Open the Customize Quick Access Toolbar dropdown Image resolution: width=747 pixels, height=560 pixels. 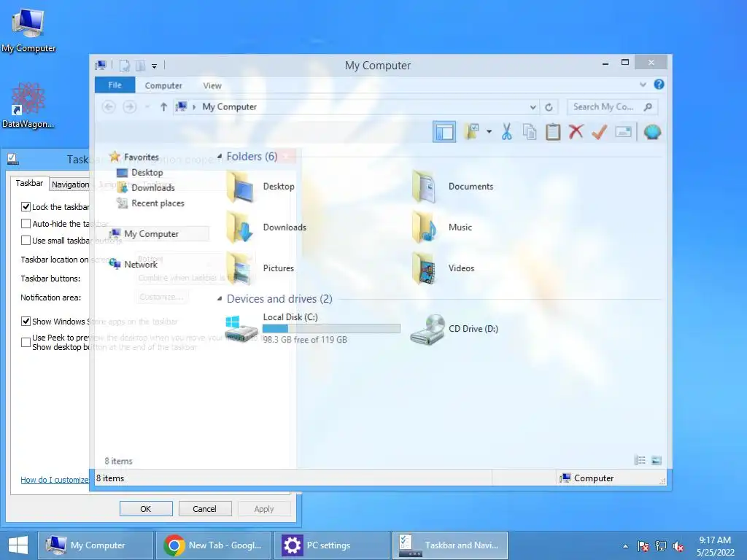coord(155,66)
